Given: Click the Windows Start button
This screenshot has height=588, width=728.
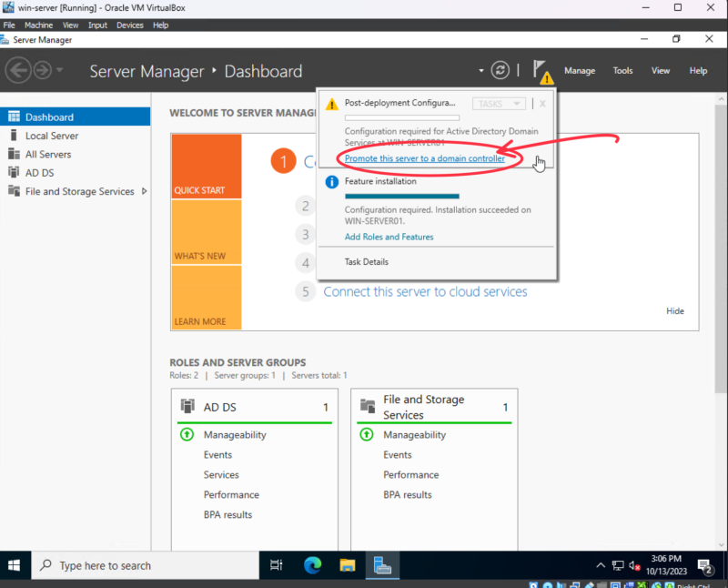Looking at the screenshot, I should (15, 565).
